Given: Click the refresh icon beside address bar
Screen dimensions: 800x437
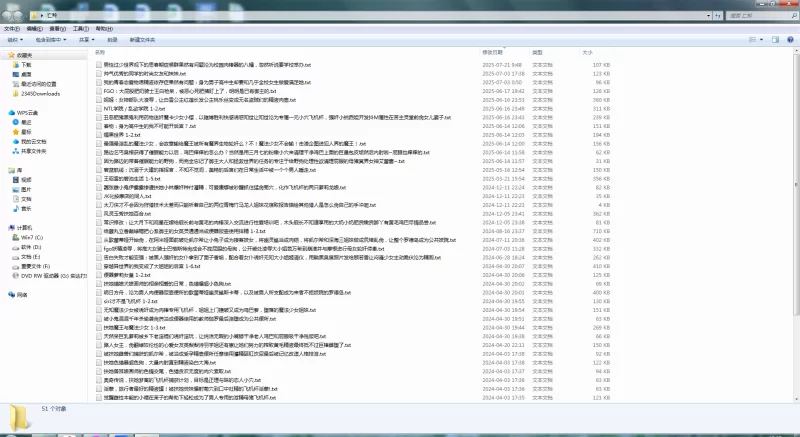Looking at the screenshot, I should 718,16.
